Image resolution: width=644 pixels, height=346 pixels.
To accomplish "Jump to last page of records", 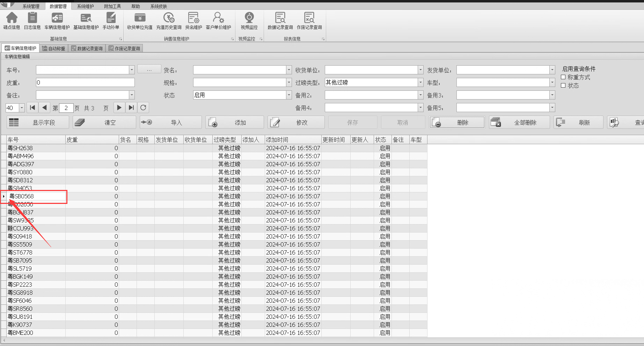I will (x=131, y=108).
